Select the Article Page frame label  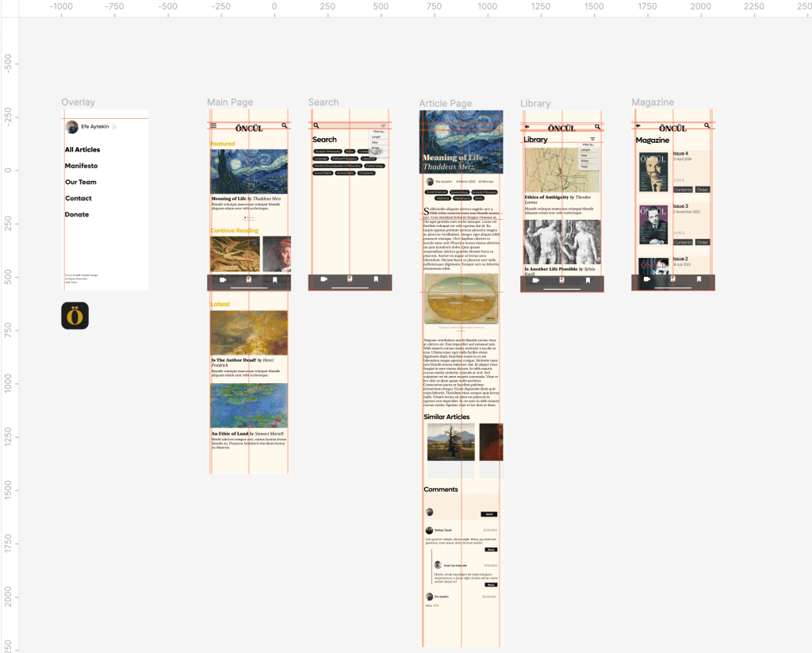pyautogui.click(x=445, y=103)
